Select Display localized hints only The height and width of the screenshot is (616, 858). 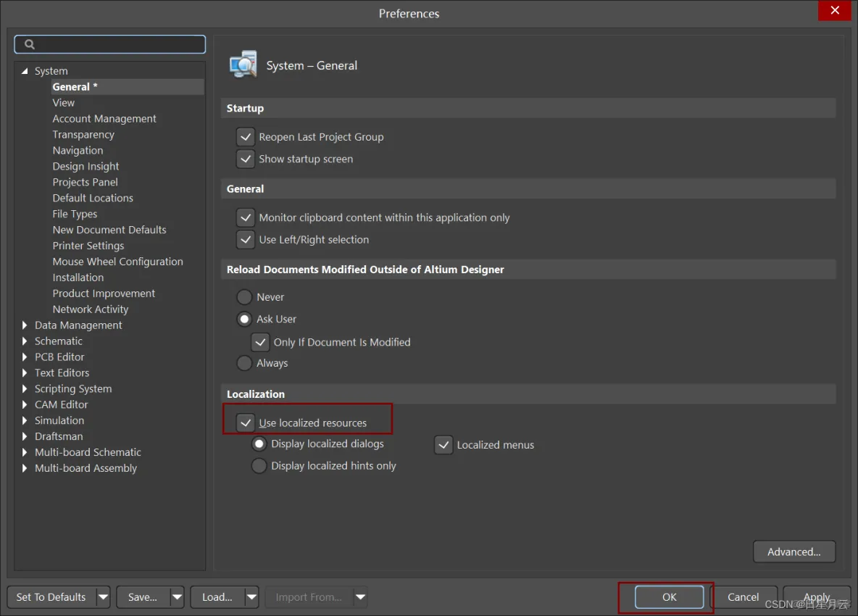click(x=259, y=465)
